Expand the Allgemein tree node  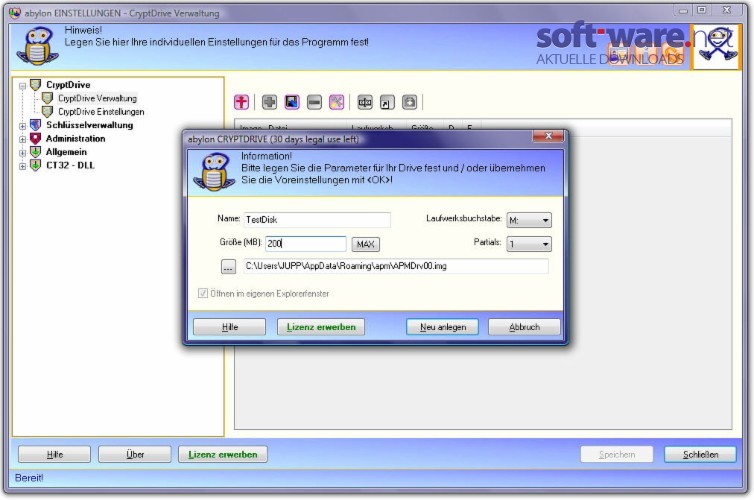click(22, 153)
